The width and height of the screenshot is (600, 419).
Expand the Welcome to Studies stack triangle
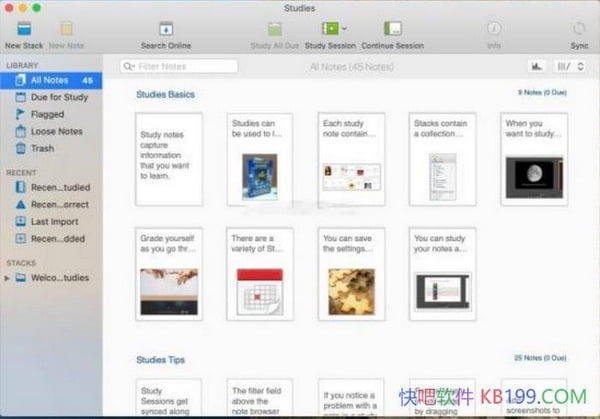click(x=8, y=278)
